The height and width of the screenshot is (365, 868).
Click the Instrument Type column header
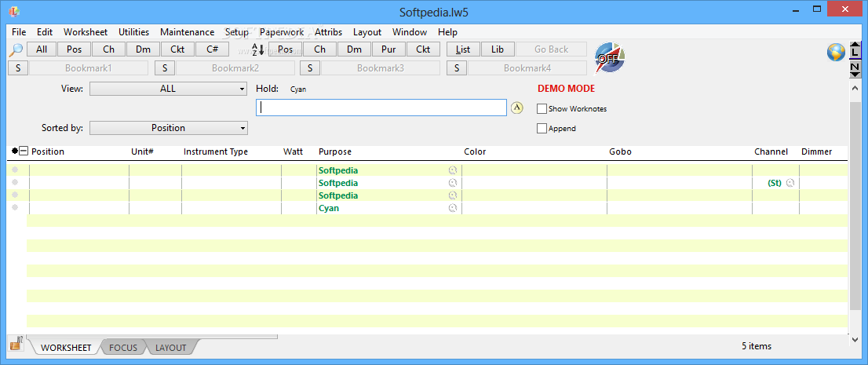click(x=216, y=151)
